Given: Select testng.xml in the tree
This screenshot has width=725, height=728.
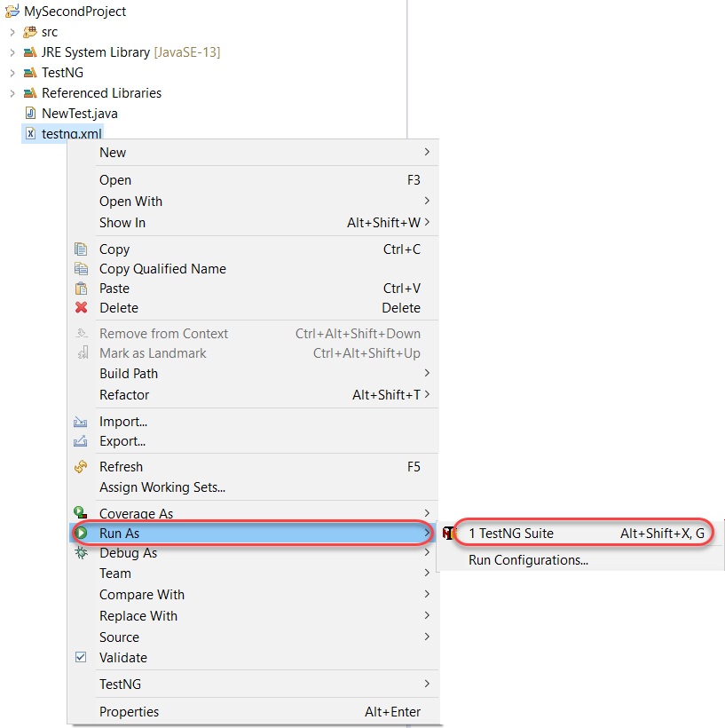Looking at the screenshot, I should [x=72, y=134].
